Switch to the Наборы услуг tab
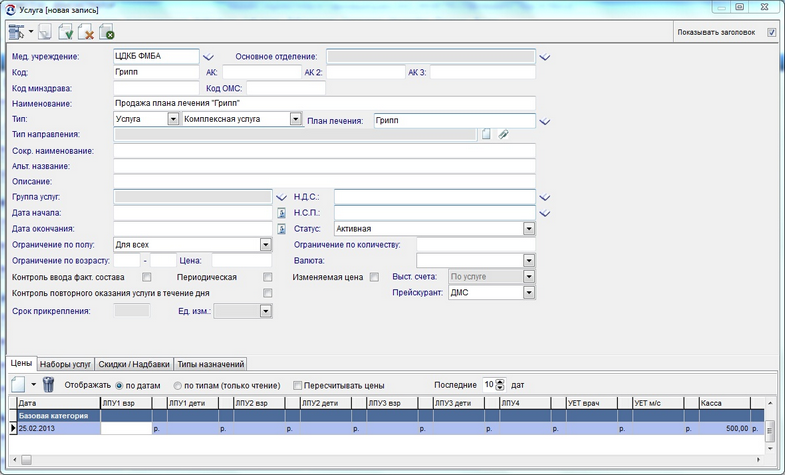The image size is (785, 475). tap(66, 364)
